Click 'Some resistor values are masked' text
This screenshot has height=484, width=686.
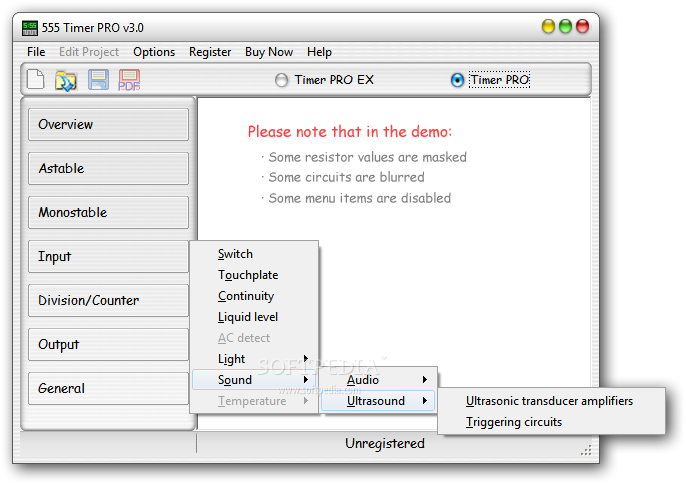tap(368, 157)
